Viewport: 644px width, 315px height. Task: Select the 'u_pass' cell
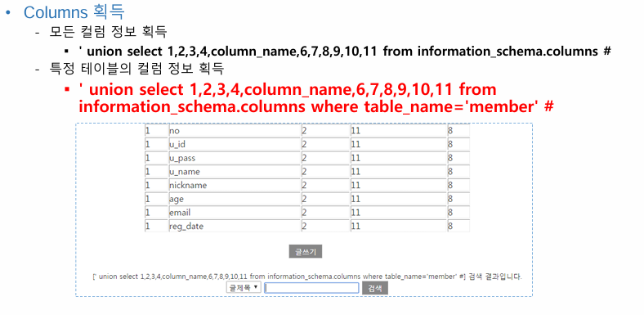tap(235, 158)
